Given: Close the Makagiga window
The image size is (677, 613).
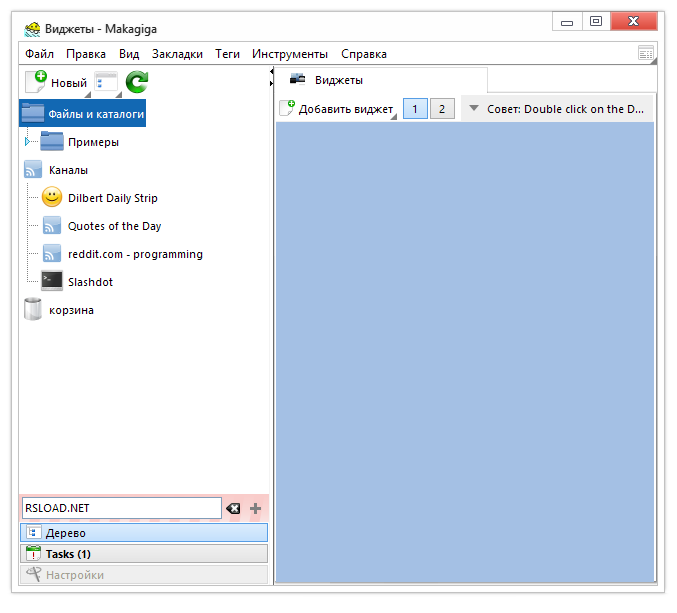Looking at the screenshot, I should tap(633, 21).
